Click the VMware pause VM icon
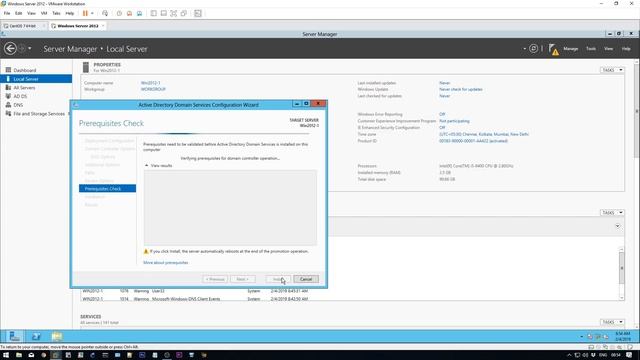The width and height of the screenshot is (640, 360). point(85,13)
